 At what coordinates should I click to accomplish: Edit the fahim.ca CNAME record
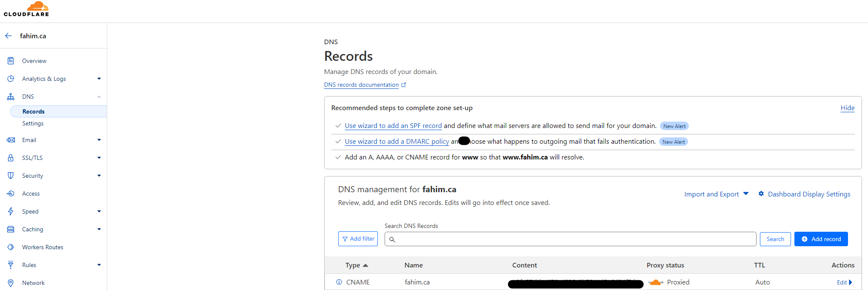(x=844, y=282)
